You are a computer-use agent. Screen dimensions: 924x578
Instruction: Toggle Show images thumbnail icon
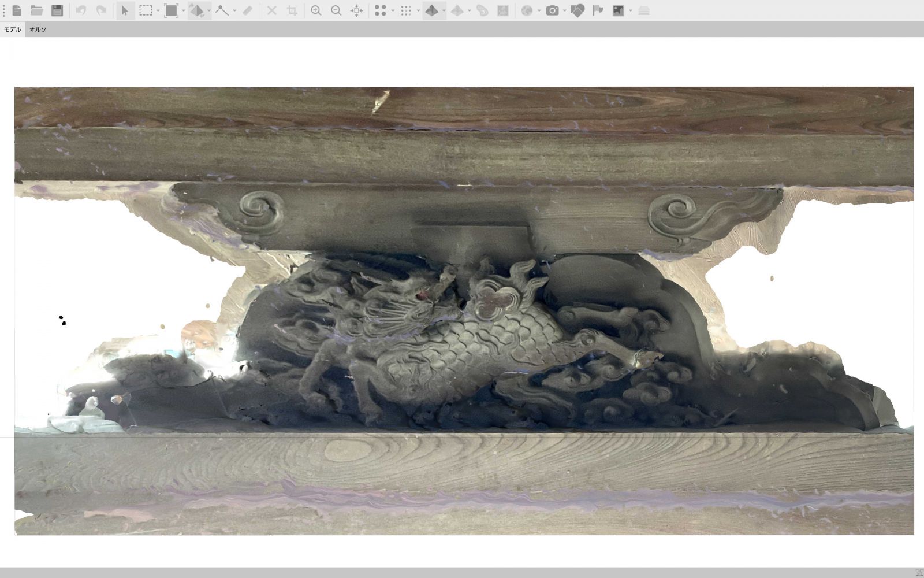click(619, 10)
